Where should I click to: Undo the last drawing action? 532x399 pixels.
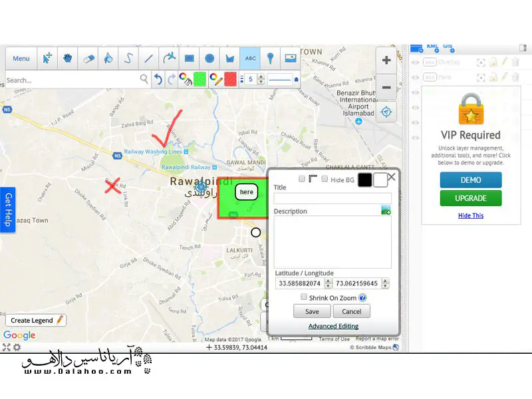(x=158, y=79)
